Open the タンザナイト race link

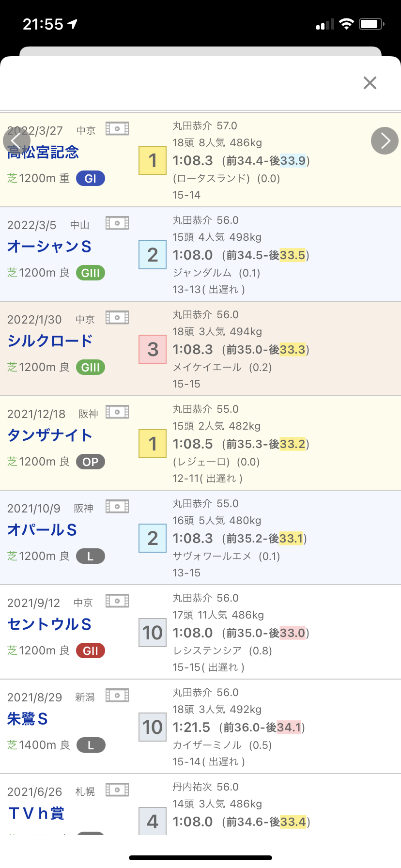click(x=50, y=435)
